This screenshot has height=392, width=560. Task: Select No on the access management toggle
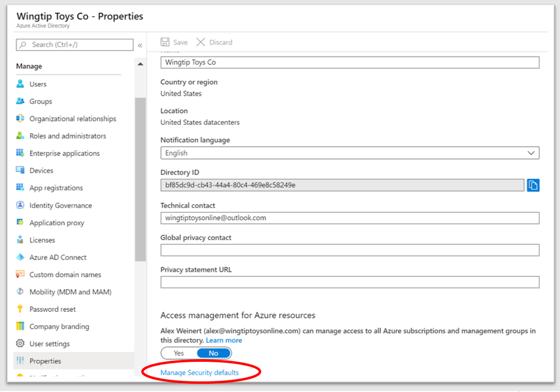point(213,353)
